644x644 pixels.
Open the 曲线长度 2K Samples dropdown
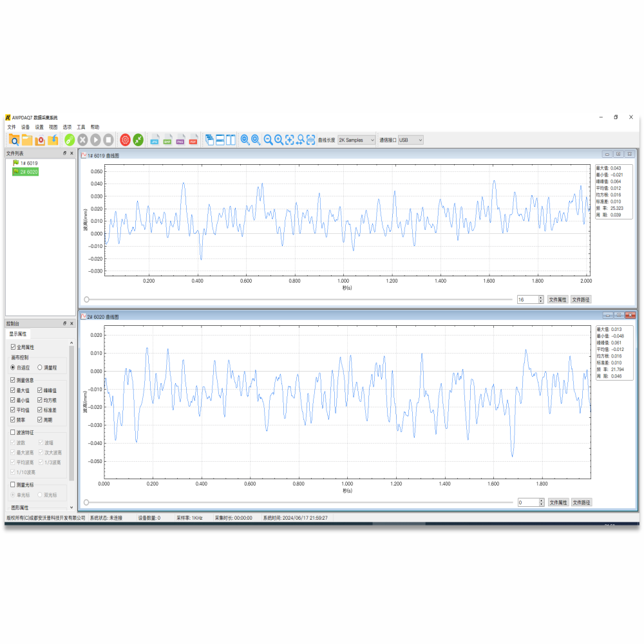coord(356,140)
